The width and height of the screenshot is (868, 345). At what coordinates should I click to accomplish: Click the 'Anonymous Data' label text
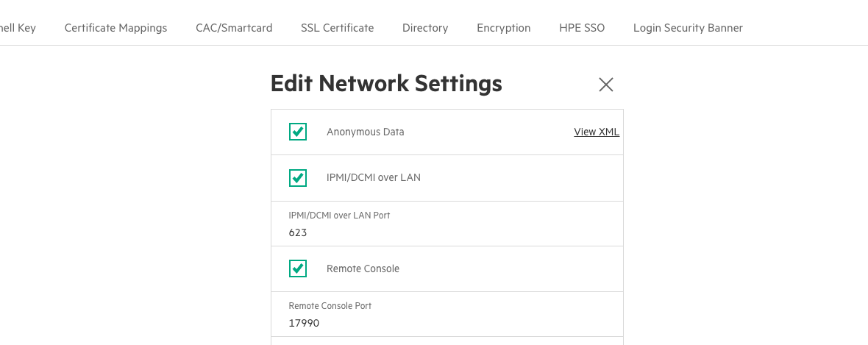click(x=365, y=132)
